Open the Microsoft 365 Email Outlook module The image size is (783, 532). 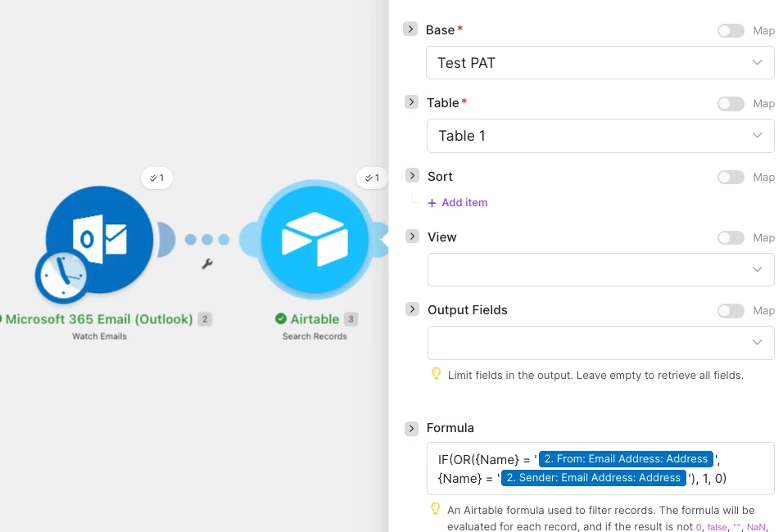(99, 240)
